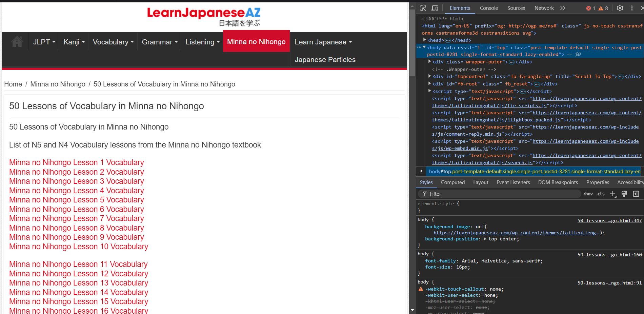Open the Properties tab
This screenshot has height=314, width=644.
point(598,182)
